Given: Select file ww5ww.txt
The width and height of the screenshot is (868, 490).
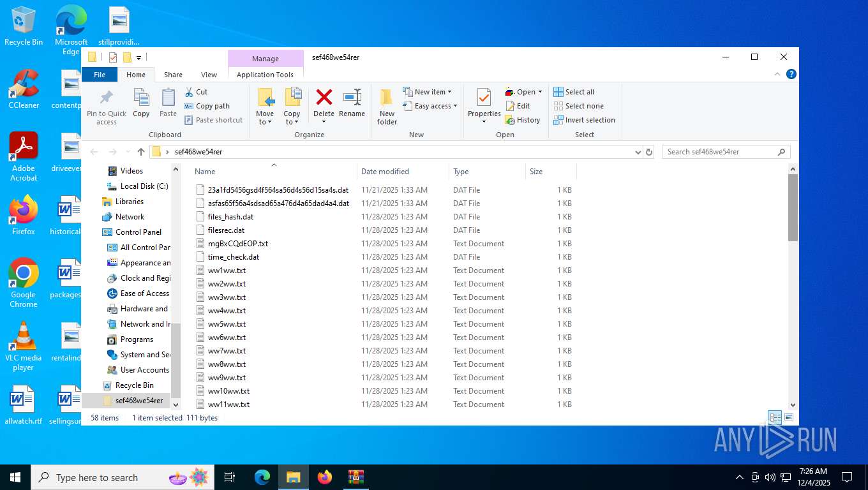Looking at the screenshot, I should click(x=227, y=324).
